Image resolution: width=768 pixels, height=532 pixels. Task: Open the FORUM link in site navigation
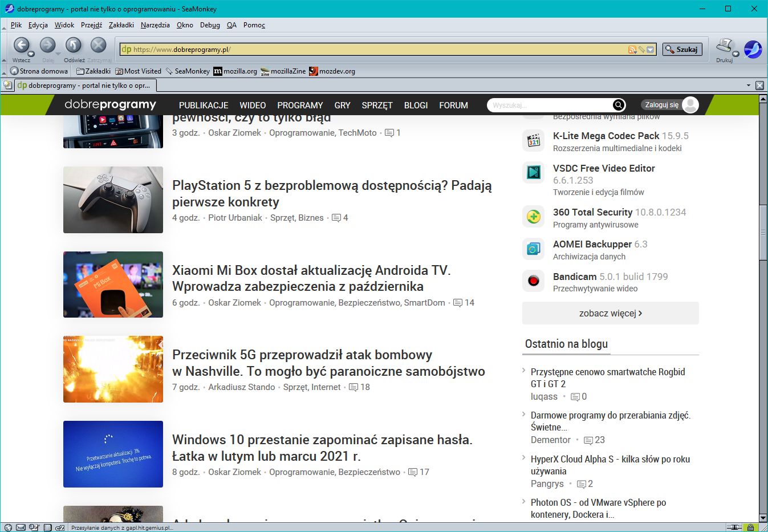453,105
